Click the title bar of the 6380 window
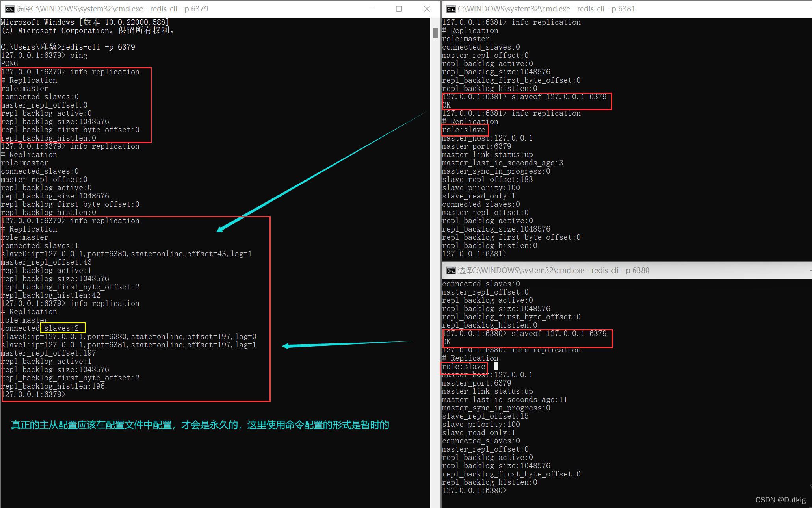 (x=626, y=271)
